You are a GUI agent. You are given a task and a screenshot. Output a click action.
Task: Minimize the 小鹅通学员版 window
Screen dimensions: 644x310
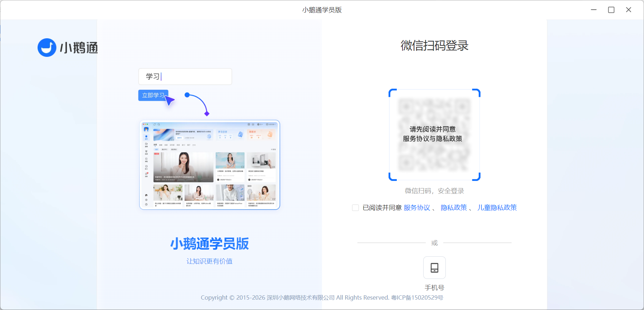click(x=594, y=10)
